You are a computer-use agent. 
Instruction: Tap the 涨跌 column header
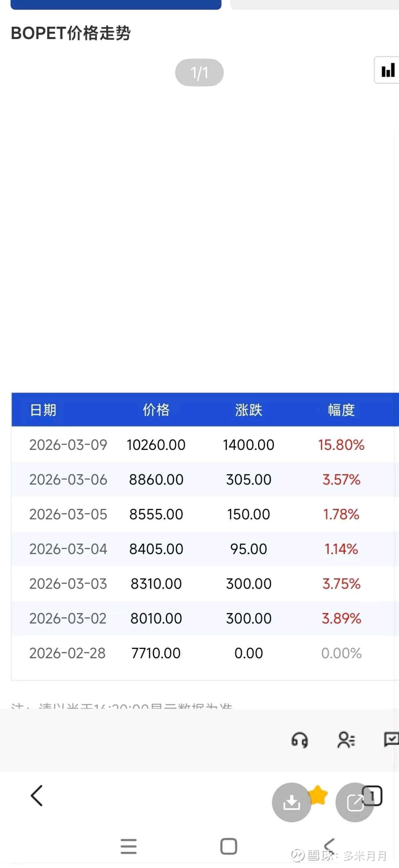(x=248, y=410)
